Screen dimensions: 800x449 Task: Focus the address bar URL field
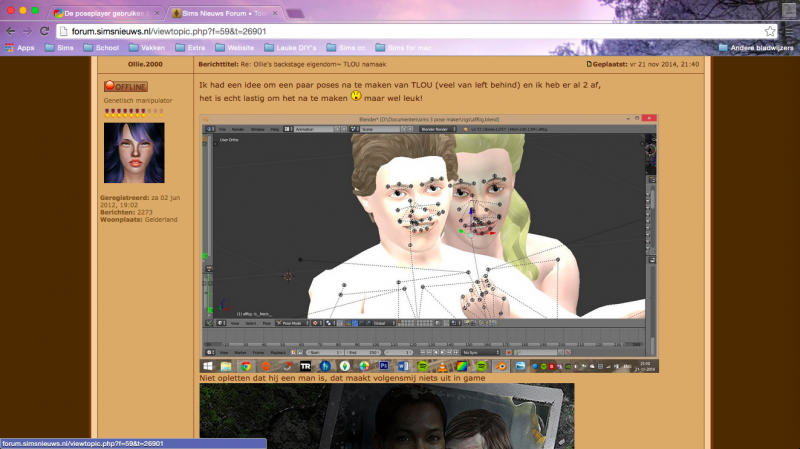pyautogui.click(x=416, y=31)
